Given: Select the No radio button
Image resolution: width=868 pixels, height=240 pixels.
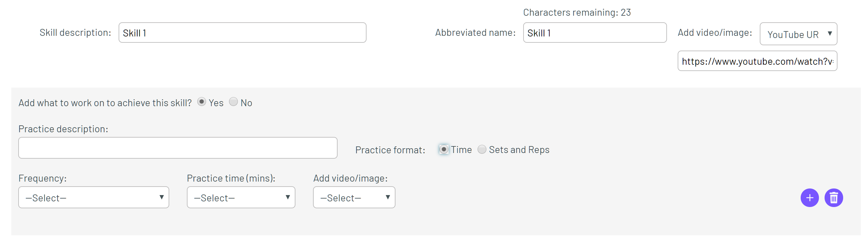Looking at the screenshot, I should click(x=233, y=102).
